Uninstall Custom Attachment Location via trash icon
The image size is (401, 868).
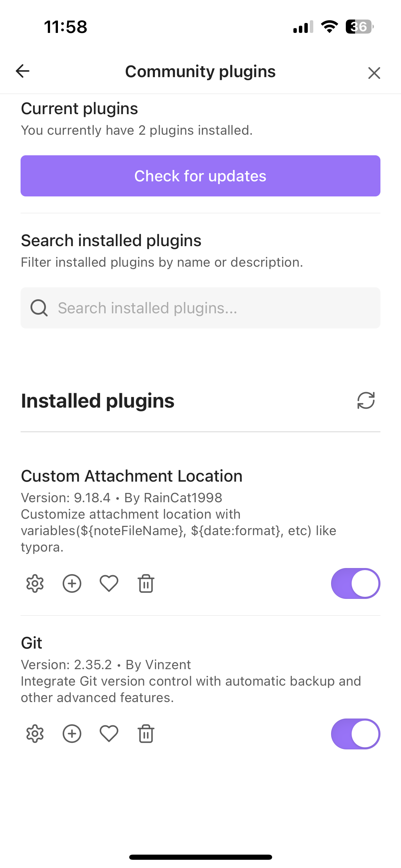tap(146, 583)
